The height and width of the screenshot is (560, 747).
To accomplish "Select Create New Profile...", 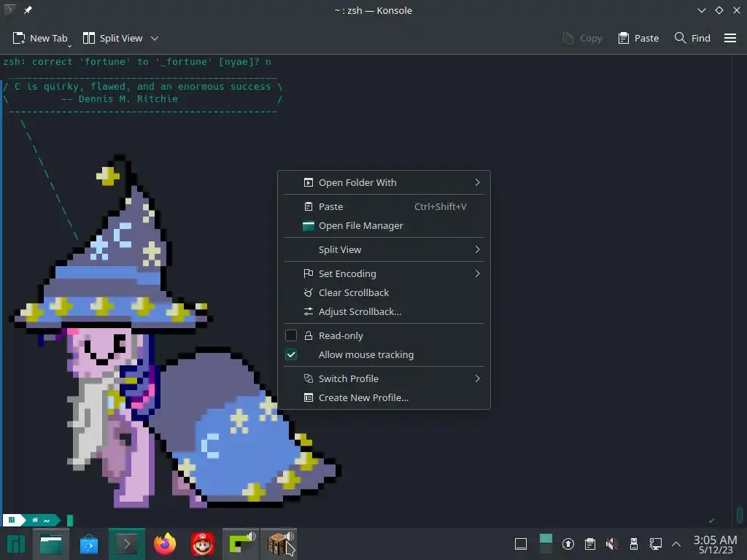I will (x=384, y=397).
